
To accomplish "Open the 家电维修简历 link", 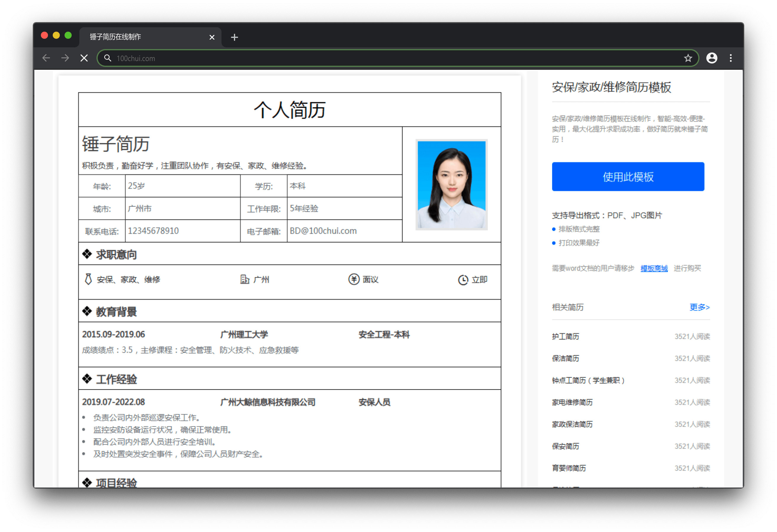I will tap(572, 402).
